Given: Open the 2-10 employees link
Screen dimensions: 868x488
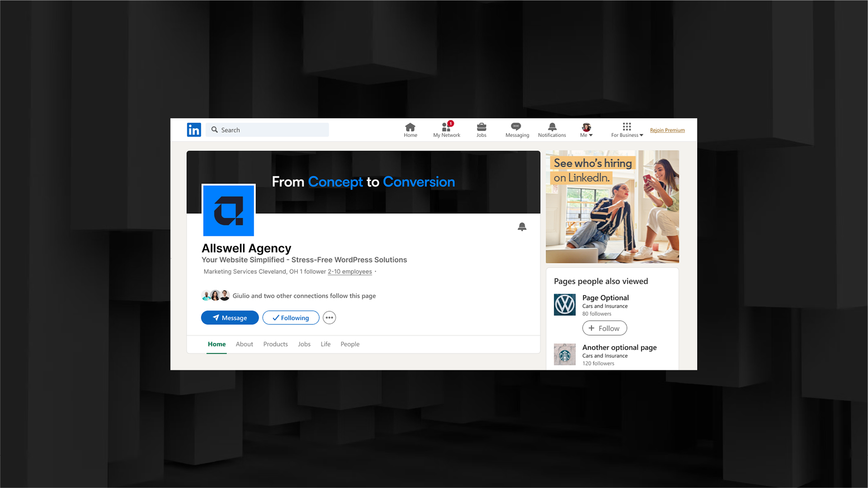Looking at the screenshot, I should [349, 272].
